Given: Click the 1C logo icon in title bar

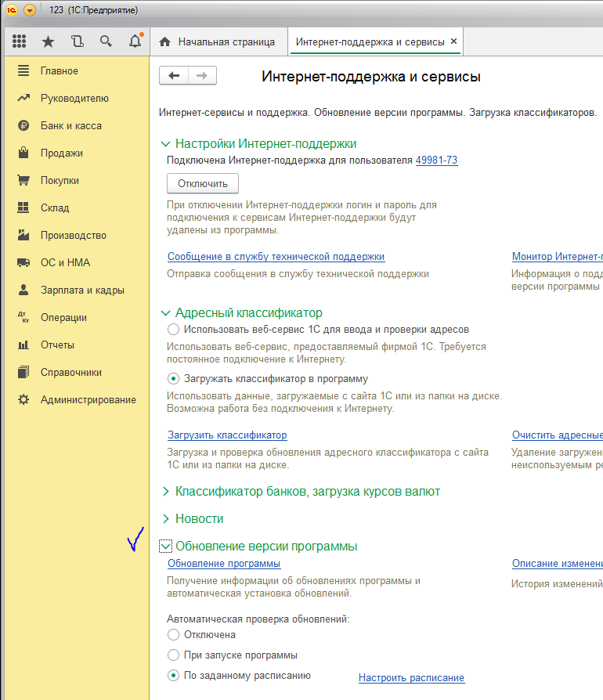Looking at the screenshot, I should point(11,10).
